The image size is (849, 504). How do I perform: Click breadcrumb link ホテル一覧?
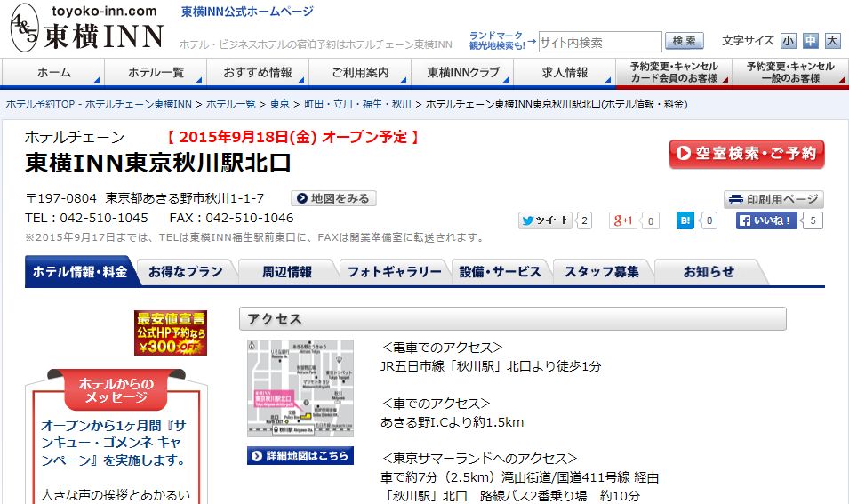pos(230,104)
